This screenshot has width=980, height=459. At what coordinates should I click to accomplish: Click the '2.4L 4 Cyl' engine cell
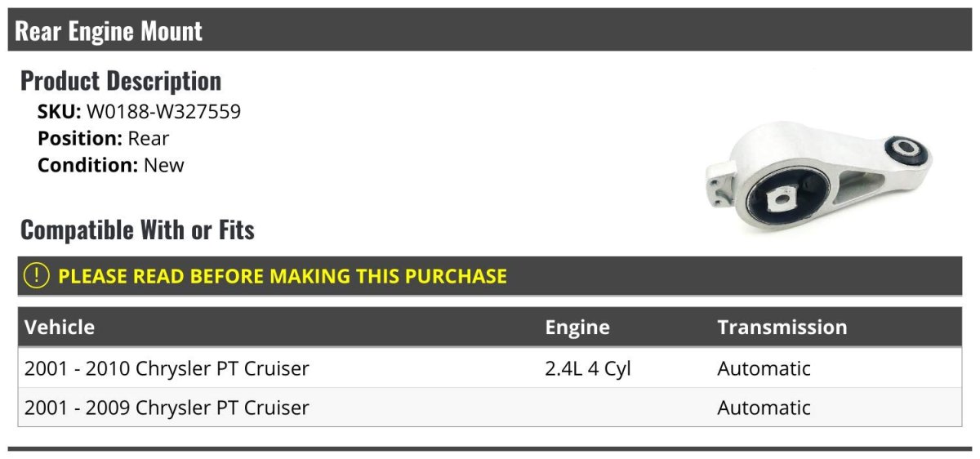[588, 368]
